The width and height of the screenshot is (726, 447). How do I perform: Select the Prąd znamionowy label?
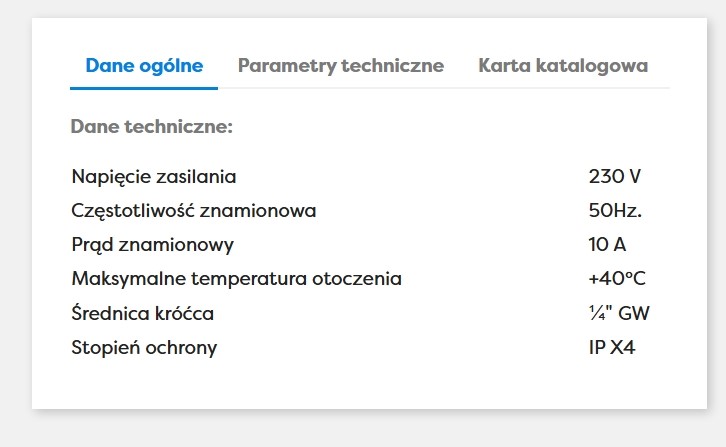coord(152,245)
